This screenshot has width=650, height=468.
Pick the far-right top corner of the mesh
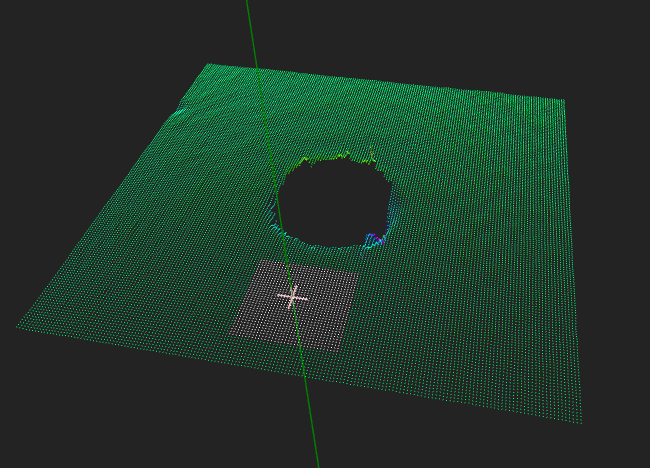click(x=562, y=101)
